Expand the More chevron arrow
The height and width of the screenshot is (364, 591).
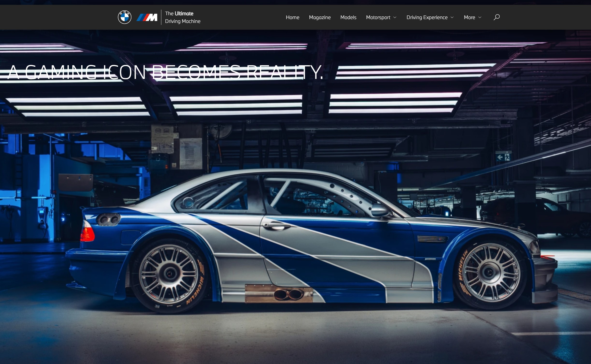[480, 17]
